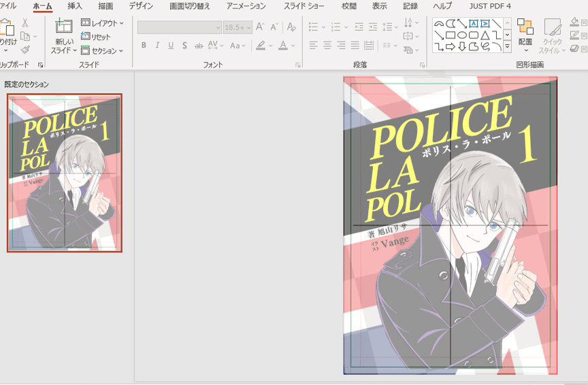Select the diagonal Line shape
The image size is (588, 385).
tap(497, 24)
